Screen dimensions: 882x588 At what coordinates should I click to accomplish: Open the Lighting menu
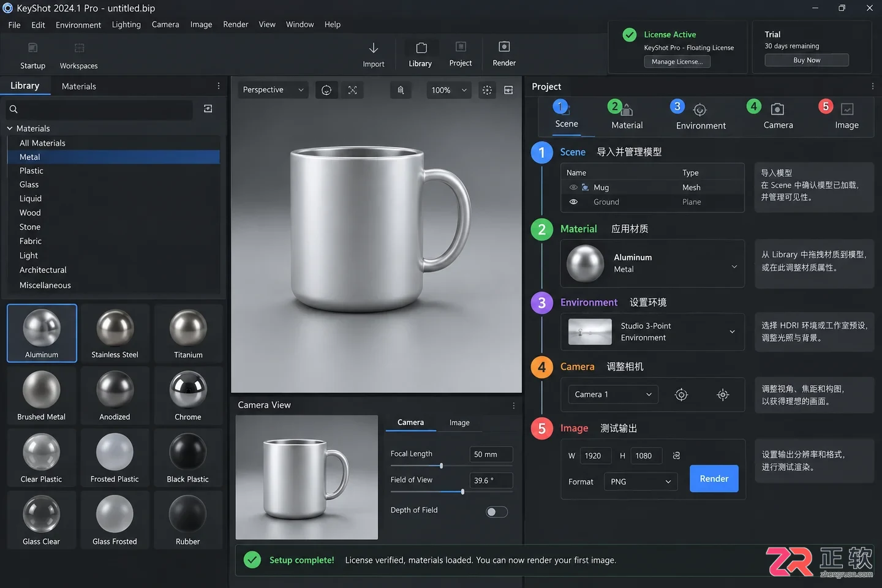tap(126, 24)
